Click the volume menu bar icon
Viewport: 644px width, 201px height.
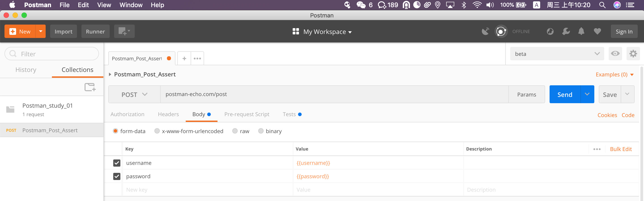pyautogui.click(x=490, y=5)
